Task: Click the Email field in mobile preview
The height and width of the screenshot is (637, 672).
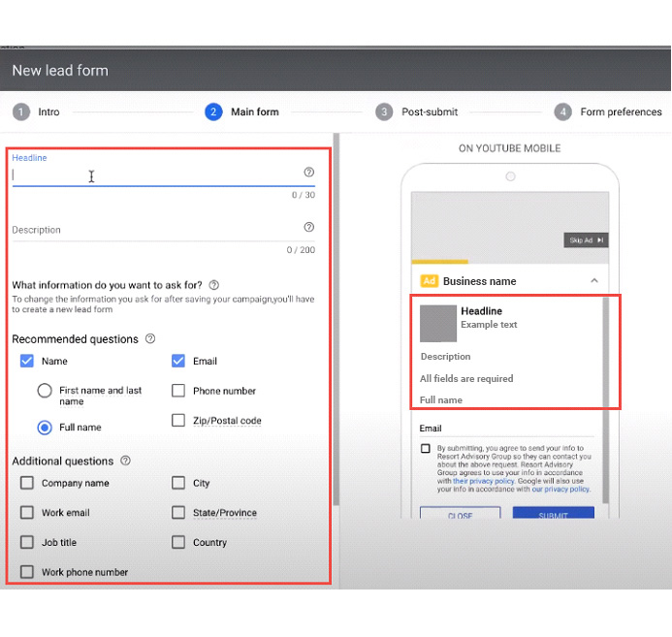Action: pos(507,429)
